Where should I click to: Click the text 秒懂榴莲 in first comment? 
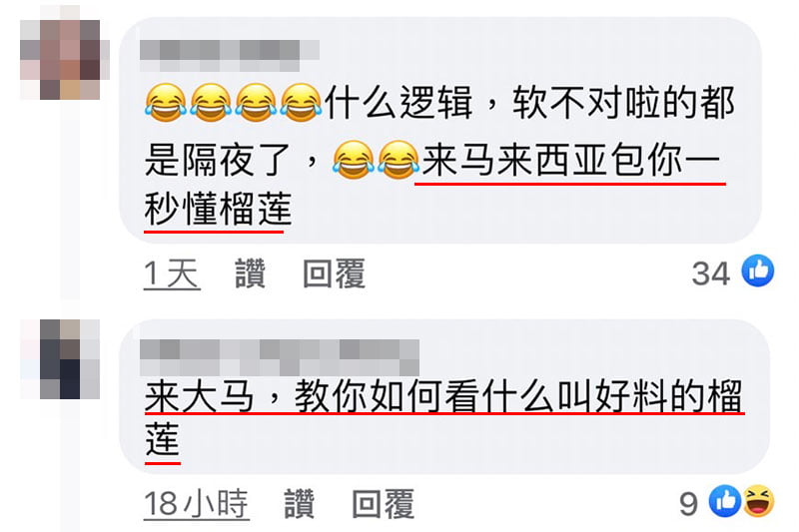(x=218, y=209)
